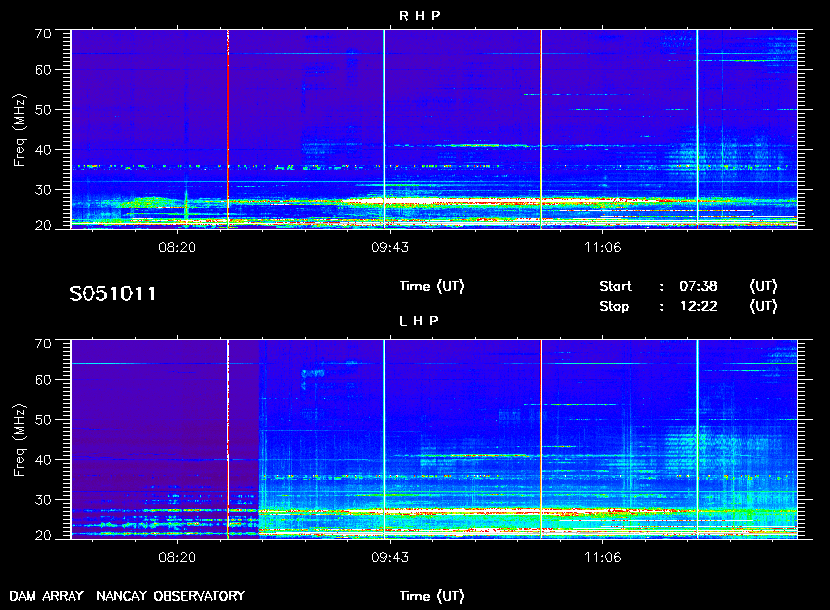Click the R H P panel title
The height and width of the screenshot is (610, 830).
[419, 16]
